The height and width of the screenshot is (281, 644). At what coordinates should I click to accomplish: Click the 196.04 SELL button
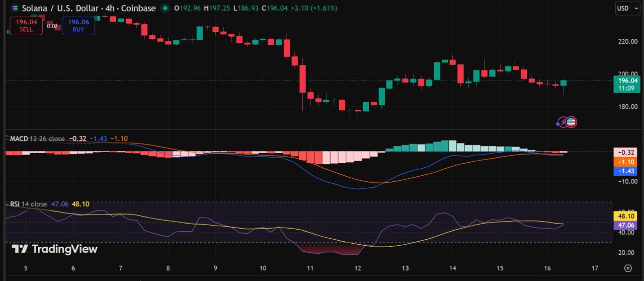(26, 26)
